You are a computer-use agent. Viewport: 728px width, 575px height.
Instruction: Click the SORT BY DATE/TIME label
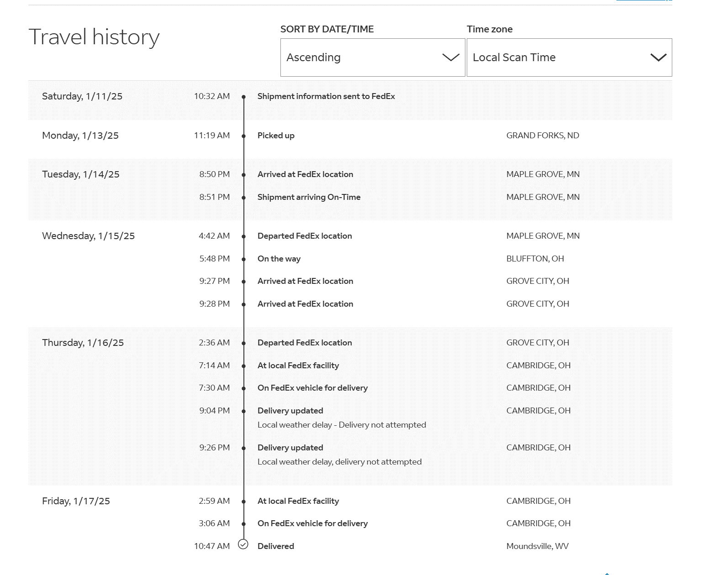(x=327, y=29)
